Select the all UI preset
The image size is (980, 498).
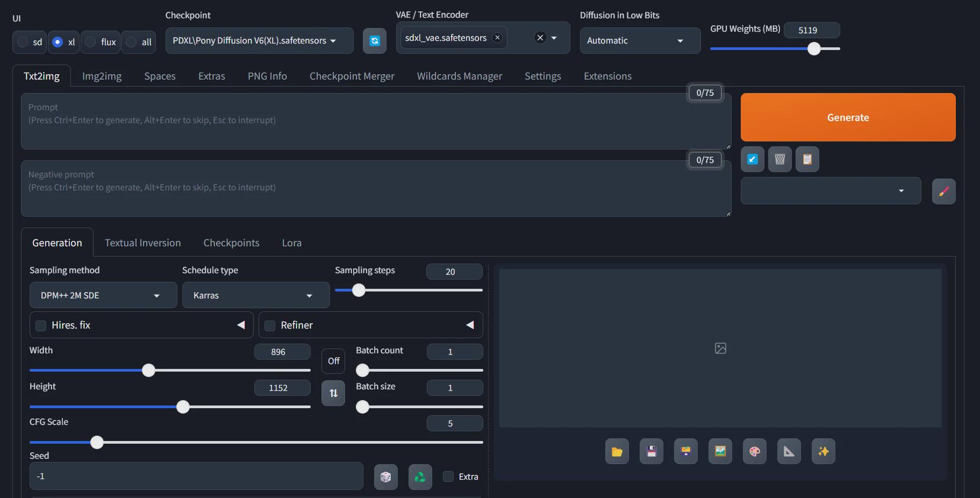coord(139,42)
